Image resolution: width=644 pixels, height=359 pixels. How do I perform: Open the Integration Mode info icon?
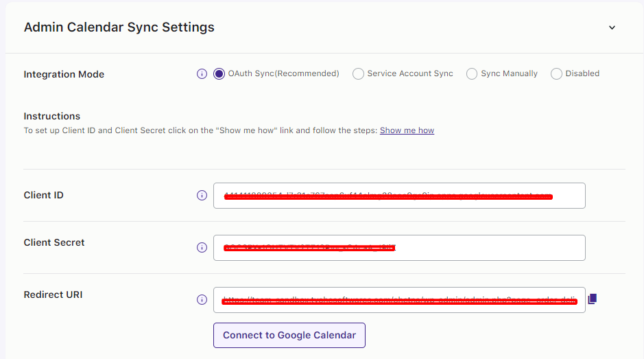(202, 73)
